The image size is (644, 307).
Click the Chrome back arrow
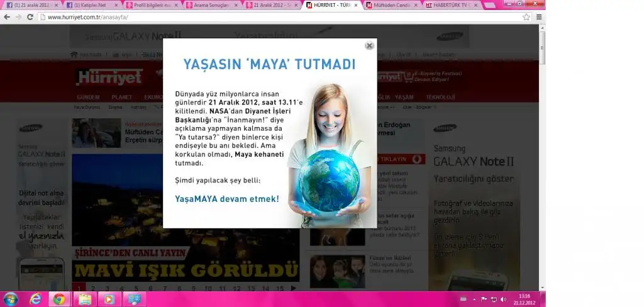(7, 17)
